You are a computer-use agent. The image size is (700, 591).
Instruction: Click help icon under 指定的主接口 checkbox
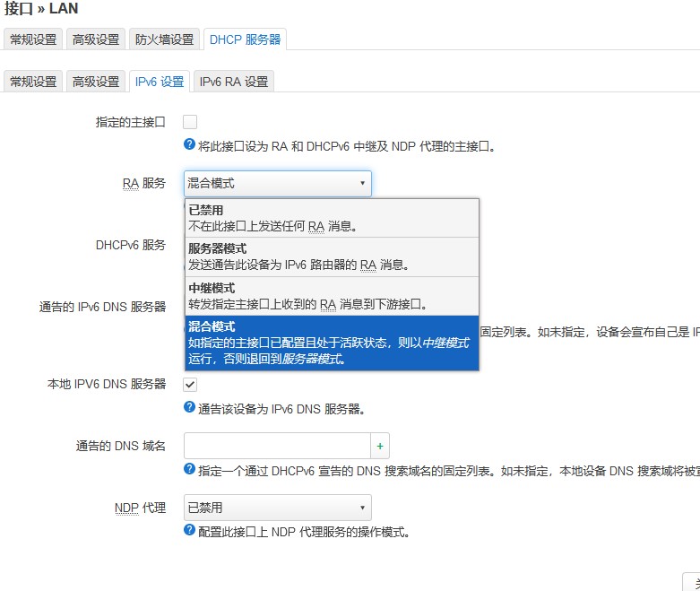189,145
